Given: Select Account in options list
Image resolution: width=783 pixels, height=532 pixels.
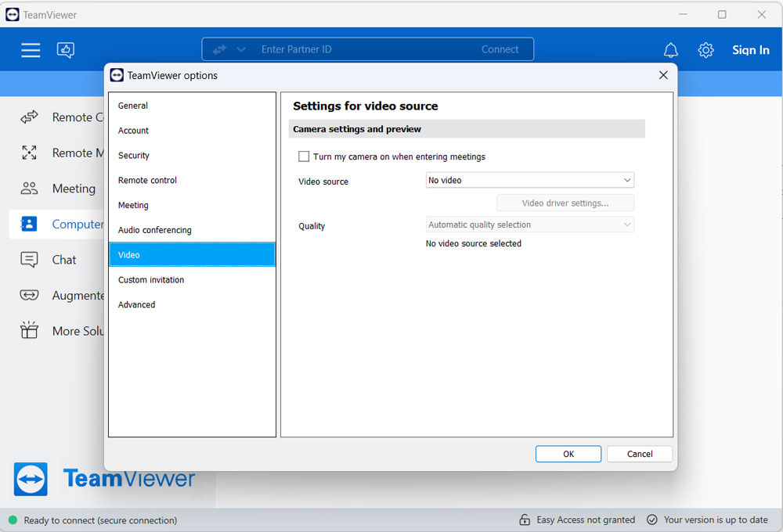Looking at the screenshot, I should [x=193, y=130].
